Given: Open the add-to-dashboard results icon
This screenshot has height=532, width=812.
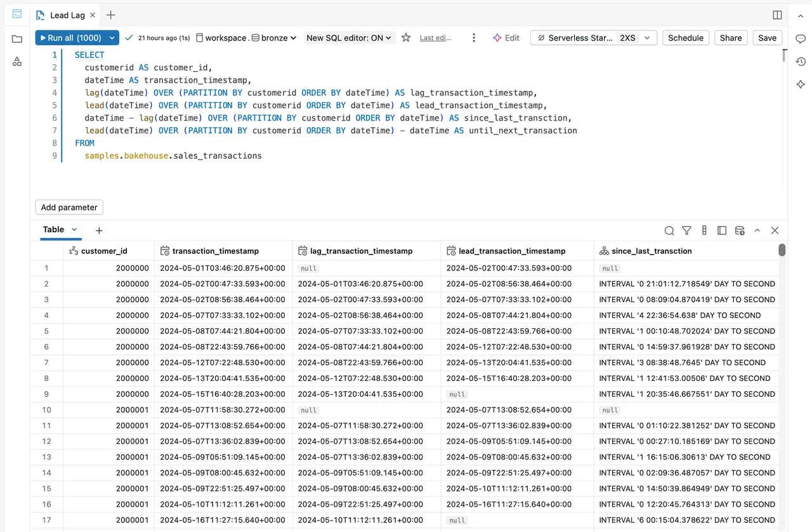Looking at the screenshot, I should (x=740, y=230).
